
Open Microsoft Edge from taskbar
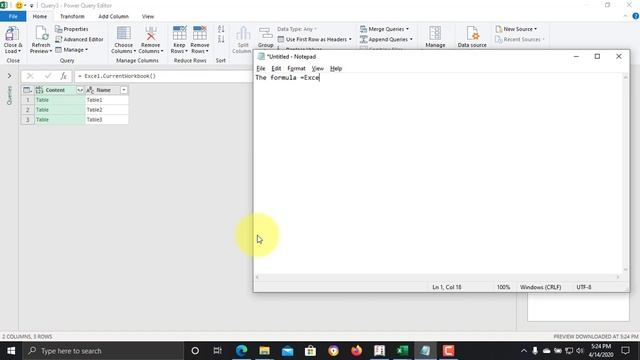coord(242,351)
